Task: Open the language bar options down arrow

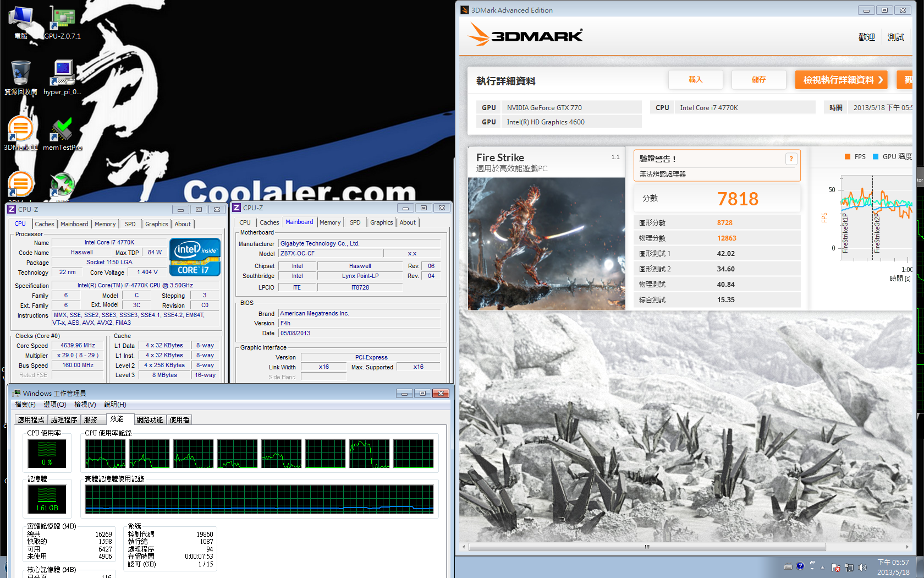Action: tap(812, 569)
